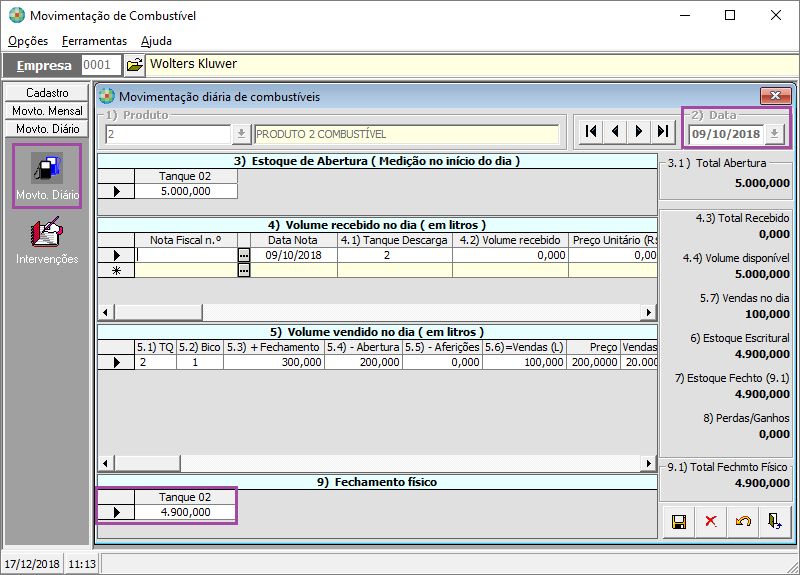
Task: Switch to the Movto. Diário tab
Action: pyautogui.click(x=47, y=129)
